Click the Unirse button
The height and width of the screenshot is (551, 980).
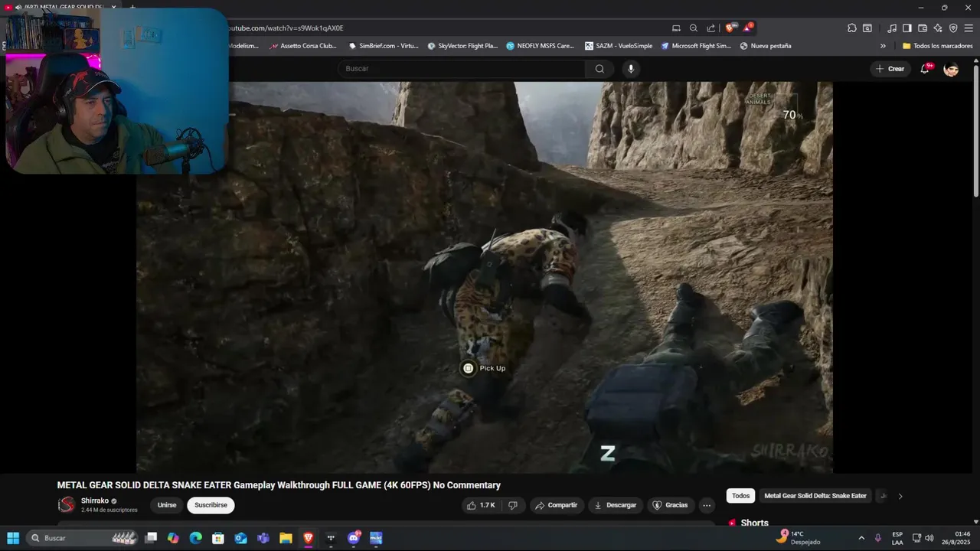click(167, 505)
